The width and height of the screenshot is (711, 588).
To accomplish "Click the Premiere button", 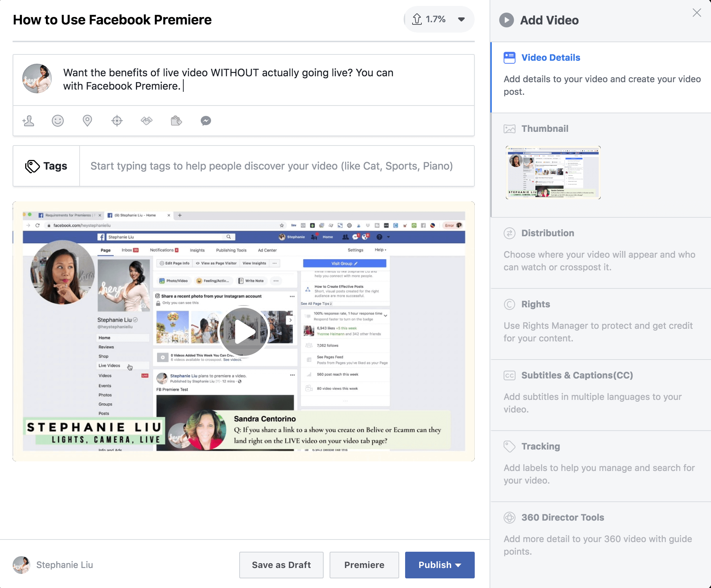I will 364,565.
